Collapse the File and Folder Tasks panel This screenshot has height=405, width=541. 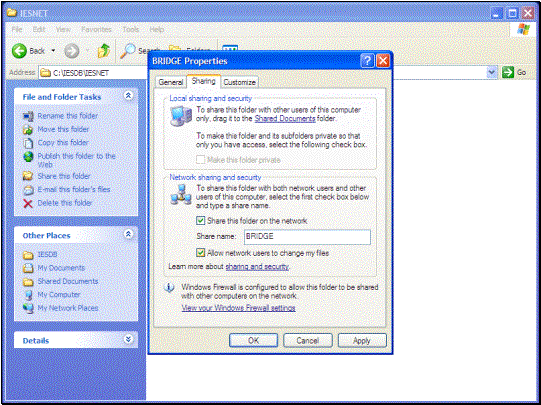tap(128, 96)
